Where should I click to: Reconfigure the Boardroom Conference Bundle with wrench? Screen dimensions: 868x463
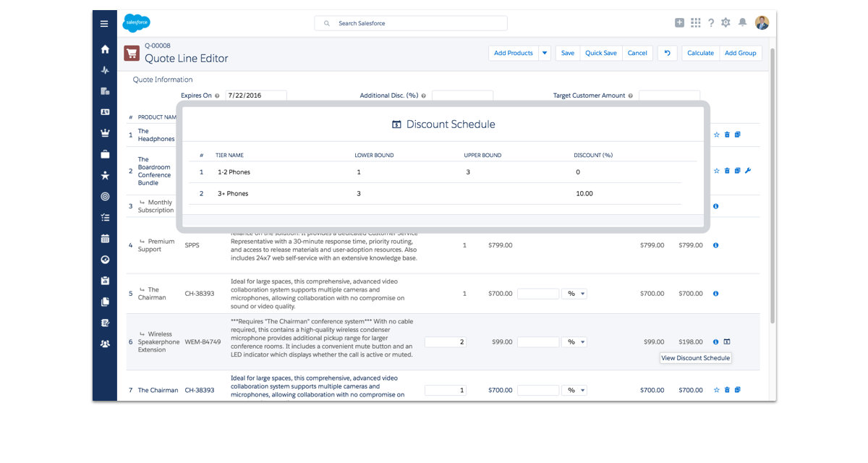[748, 171]
